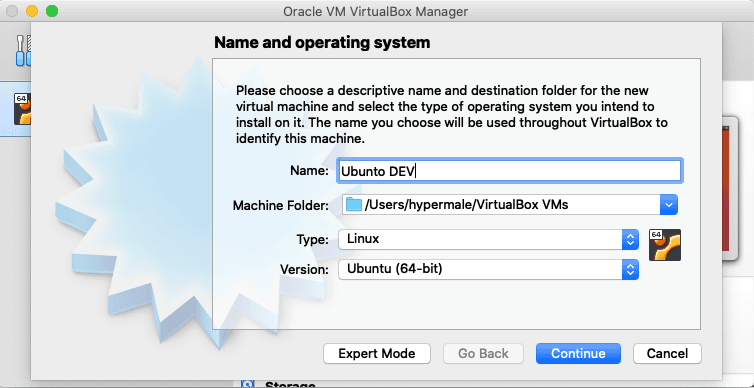
Task: Select the VM icon in the Manager sidebar
Action: pos(22,109)
